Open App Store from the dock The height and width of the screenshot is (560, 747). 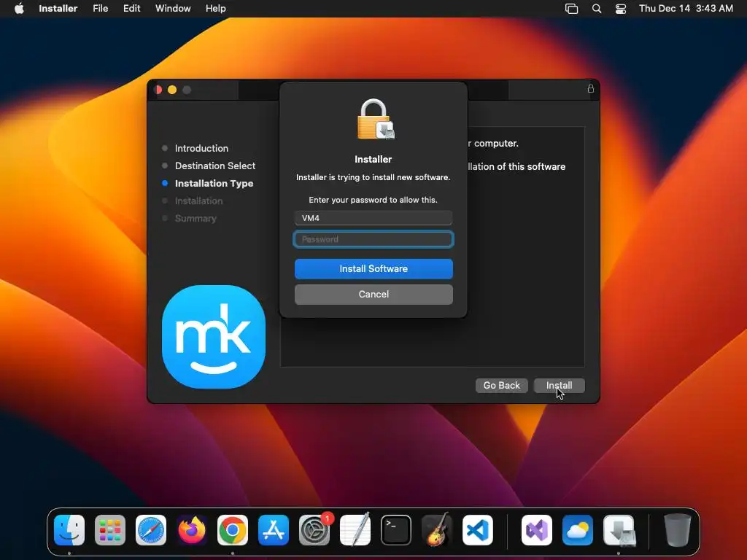pos(274,530)
